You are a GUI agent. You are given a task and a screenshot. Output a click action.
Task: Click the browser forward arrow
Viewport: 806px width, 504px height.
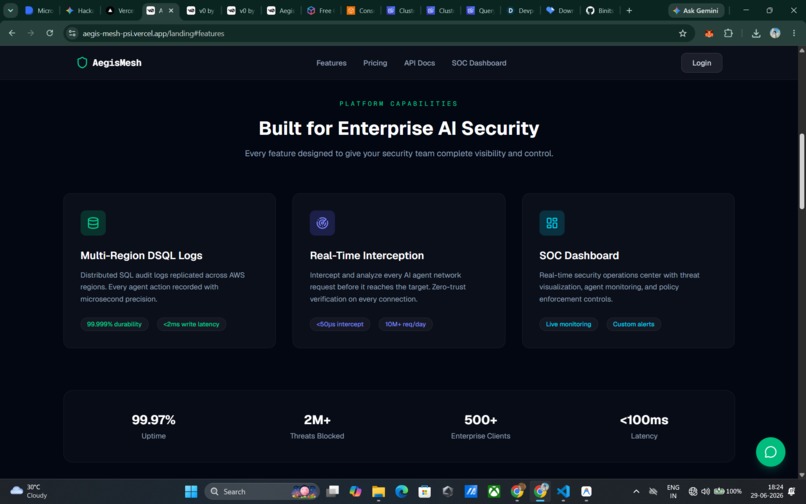(31, 33)
